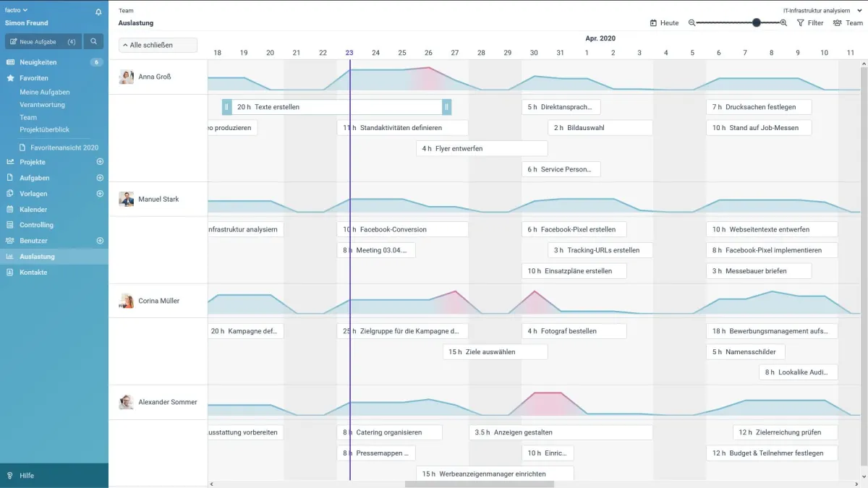868x488 pixels.
Task: Click the zoom-in magnifier icon
Action: click(x=783, y=23)
